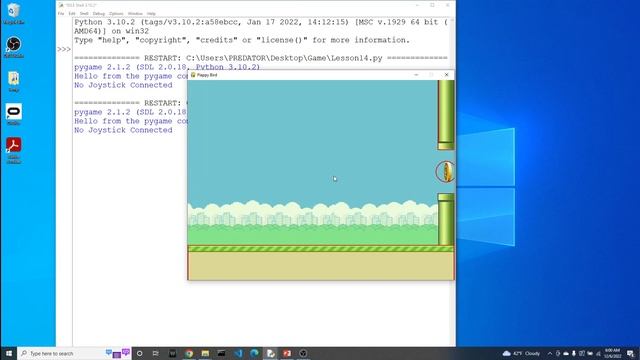Open Microsoft Edge from the taskbar
The width and height of the screenshot is (640, 360).
pos(254,353)
